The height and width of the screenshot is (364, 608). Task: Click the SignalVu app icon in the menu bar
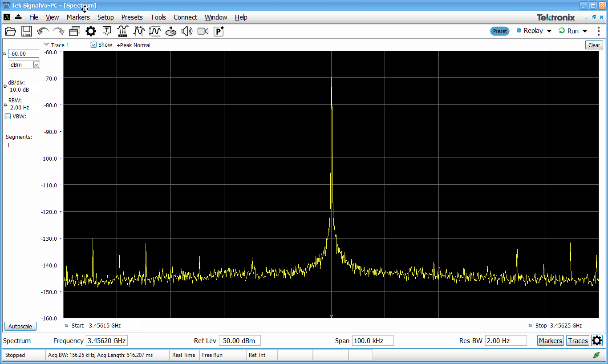pyautogui.click(x=7, y=17)
